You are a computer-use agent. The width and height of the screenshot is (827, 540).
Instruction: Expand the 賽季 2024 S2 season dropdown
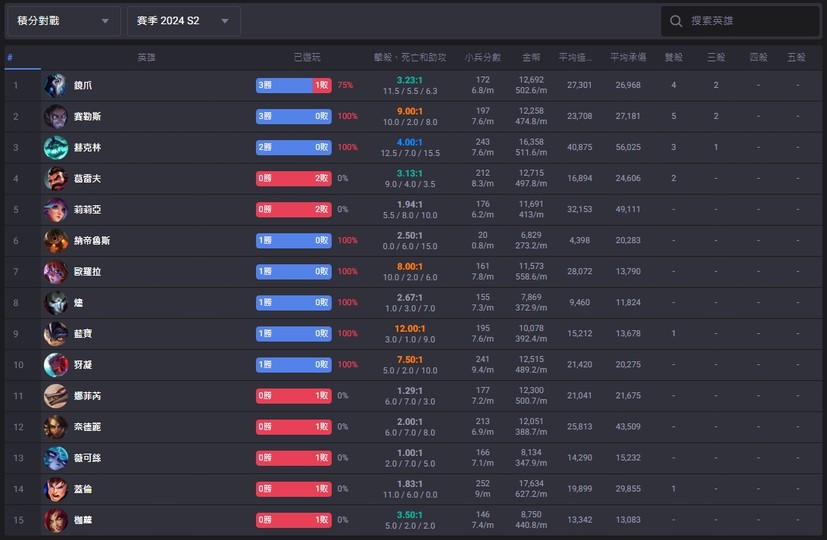[x=183, y=21]
